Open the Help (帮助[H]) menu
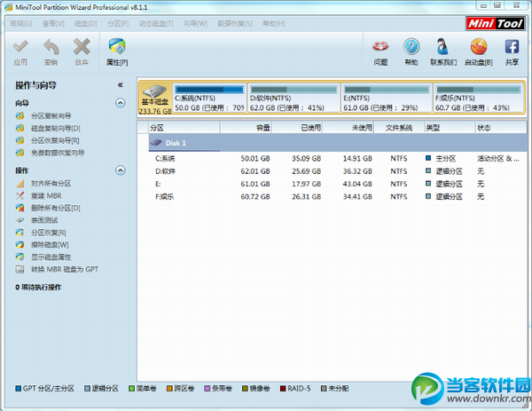Screen dimensions: 532x411 274,23
